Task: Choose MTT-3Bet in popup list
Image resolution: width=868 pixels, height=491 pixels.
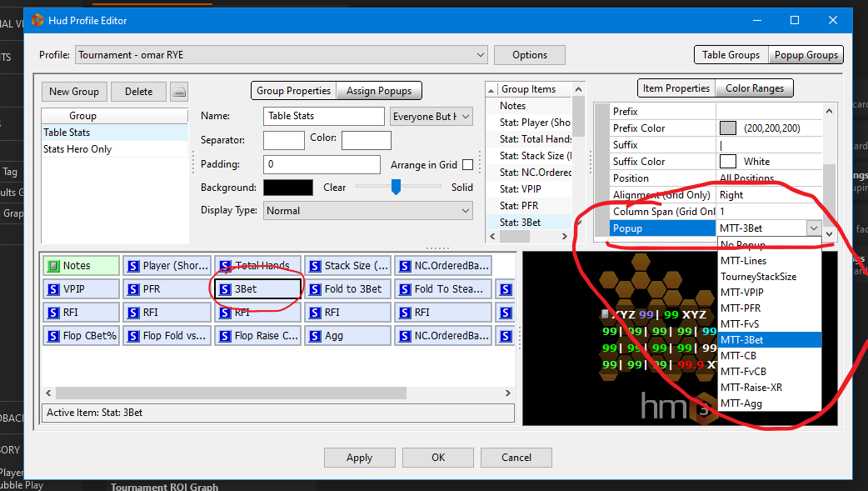Action: (x=770, y=340)
